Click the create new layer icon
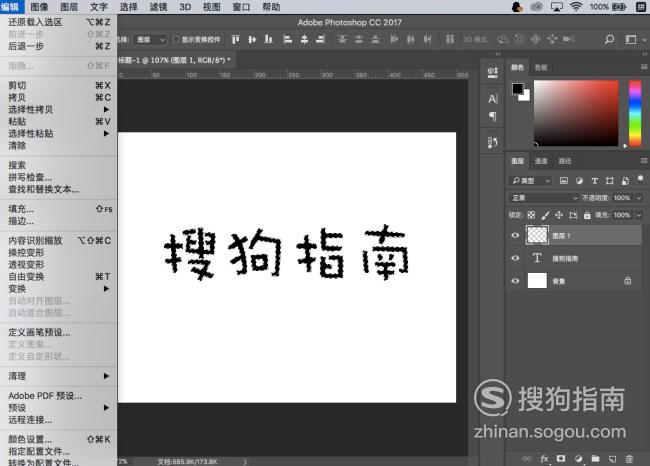The width and height of the screenshot is (650, 466). [x=612, y=458]
